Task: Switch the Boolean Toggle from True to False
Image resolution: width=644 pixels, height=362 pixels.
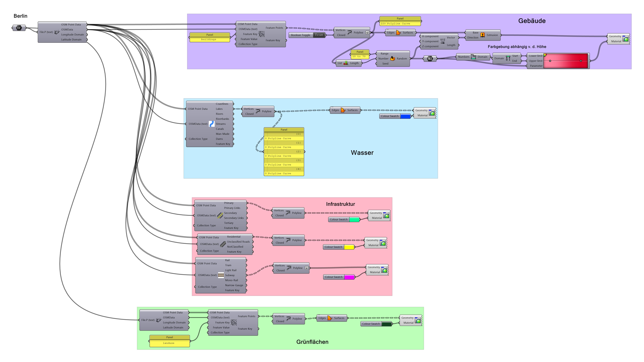Action: point(319,35)
